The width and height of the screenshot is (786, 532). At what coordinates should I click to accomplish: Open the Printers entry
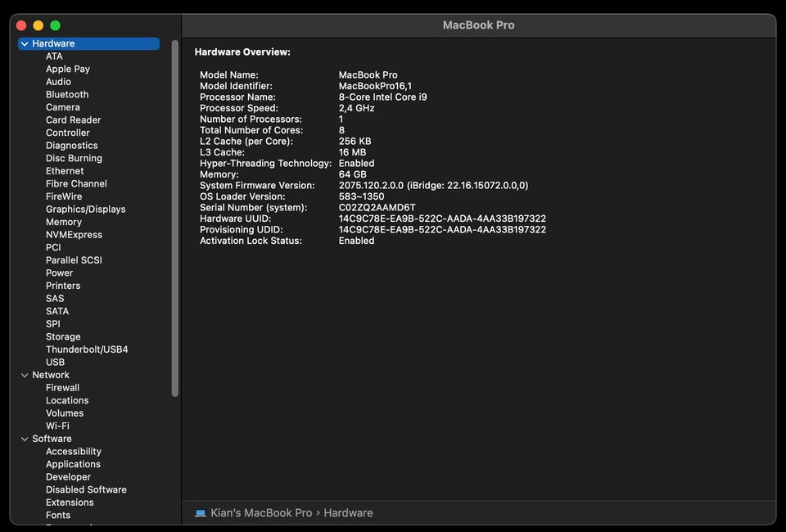(x=63, y=286)
